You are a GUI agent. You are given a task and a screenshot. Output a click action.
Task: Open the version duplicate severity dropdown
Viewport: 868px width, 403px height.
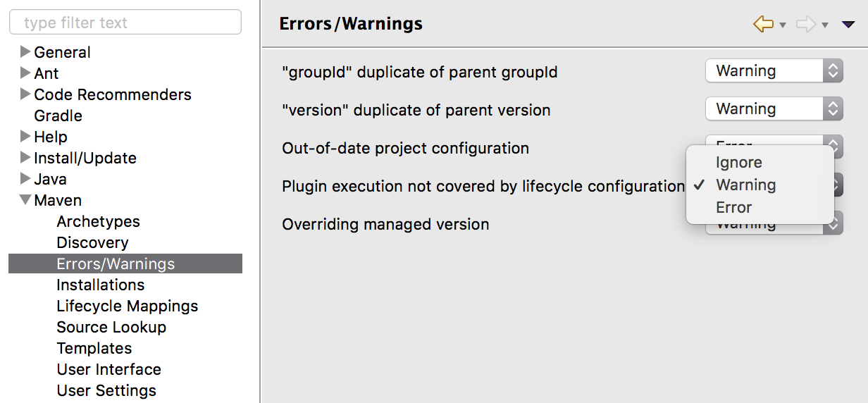[774, 108]
